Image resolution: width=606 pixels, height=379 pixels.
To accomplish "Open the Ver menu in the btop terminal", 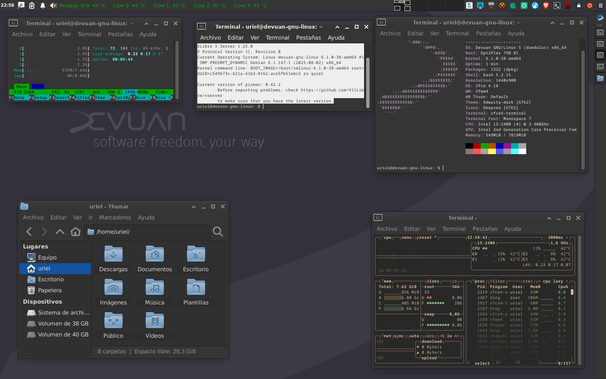I will click(x=431, y=229).
